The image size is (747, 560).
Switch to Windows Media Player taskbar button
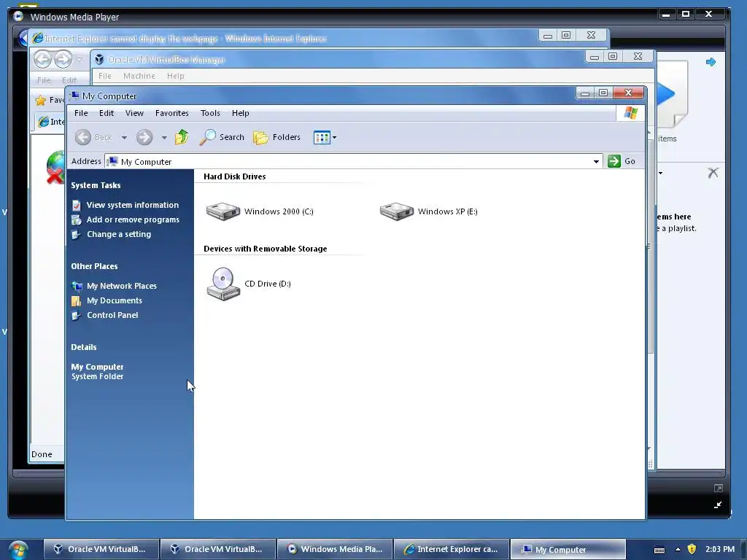coord(335,549)
